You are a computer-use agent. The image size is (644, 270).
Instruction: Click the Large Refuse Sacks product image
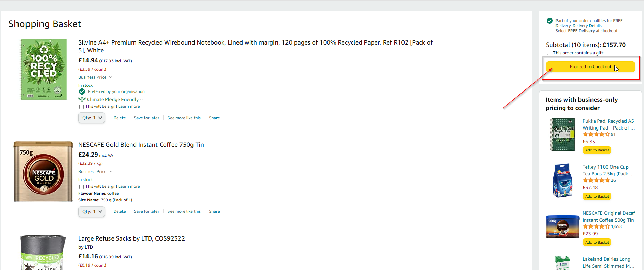(43, 253)
